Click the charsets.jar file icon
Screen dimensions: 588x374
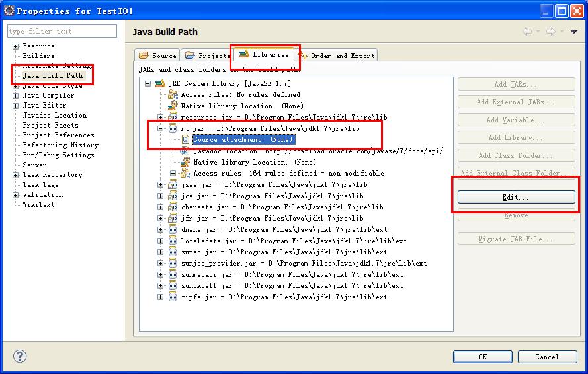tap(173, 207)
